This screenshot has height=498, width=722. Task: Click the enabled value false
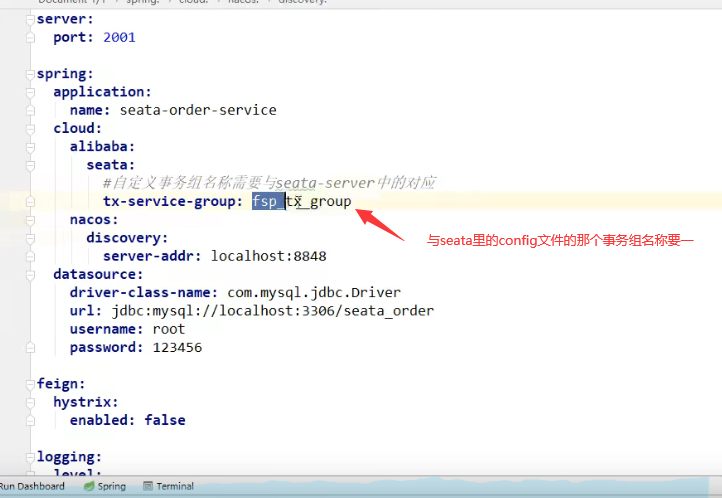pos(165,420)
